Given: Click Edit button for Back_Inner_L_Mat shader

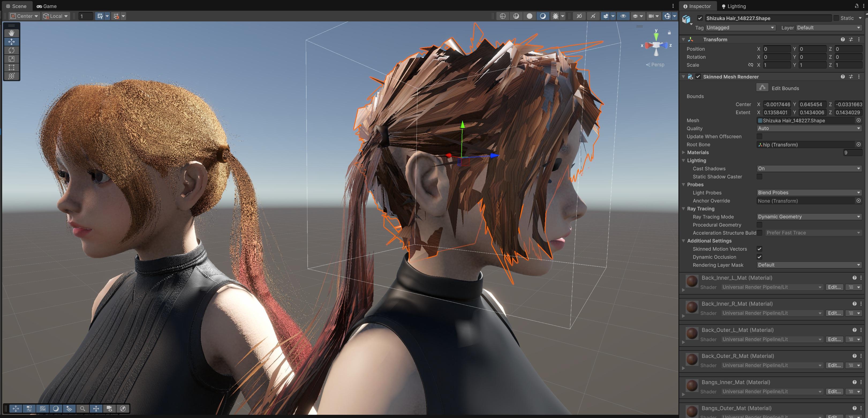Looking at the screenshot, I should pos(834,287).
